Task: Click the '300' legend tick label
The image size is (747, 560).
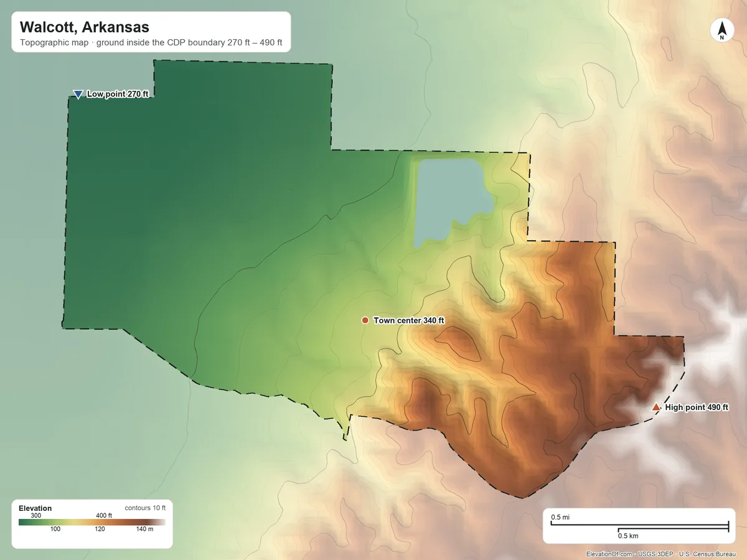Action: [x=36, y=515]
